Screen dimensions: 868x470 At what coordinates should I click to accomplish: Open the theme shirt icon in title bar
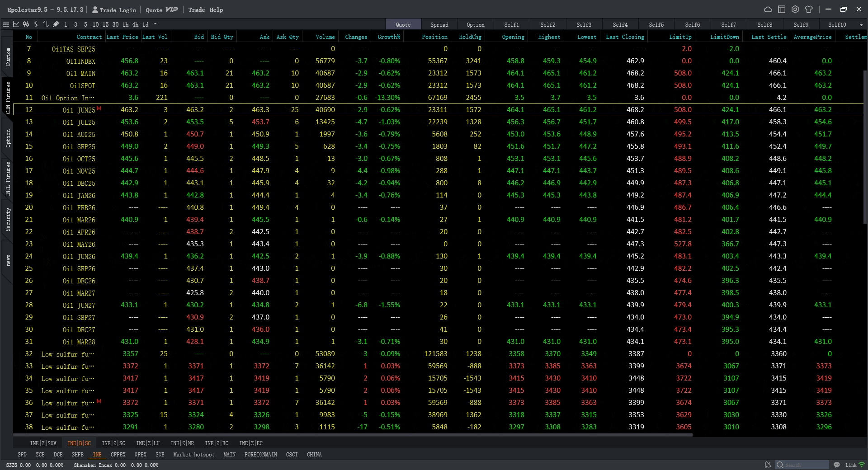click(x=809, y=9)
